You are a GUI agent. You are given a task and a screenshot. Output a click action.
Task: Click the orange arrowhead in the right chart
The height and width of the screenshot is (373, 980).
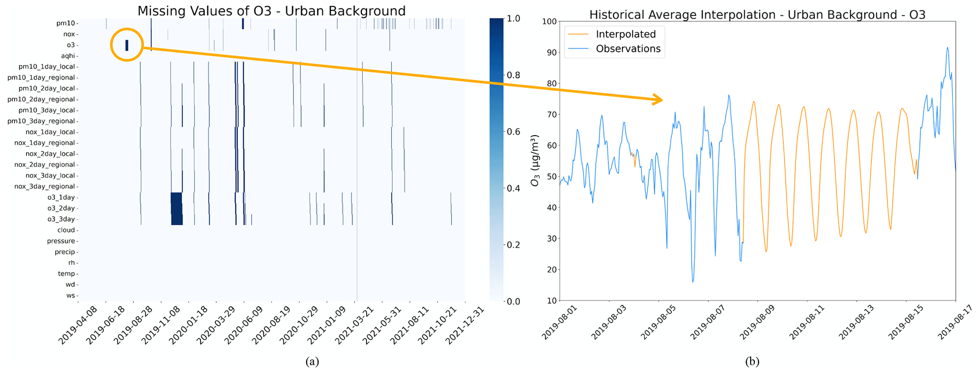tap(658, 100)
